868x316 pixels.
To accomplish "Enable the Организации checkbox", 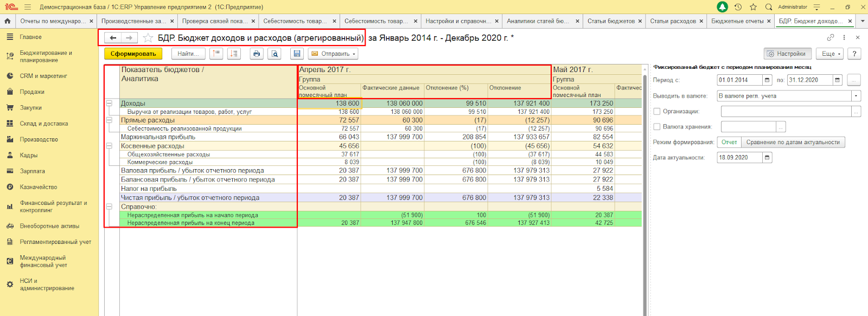I will point(657,111).
